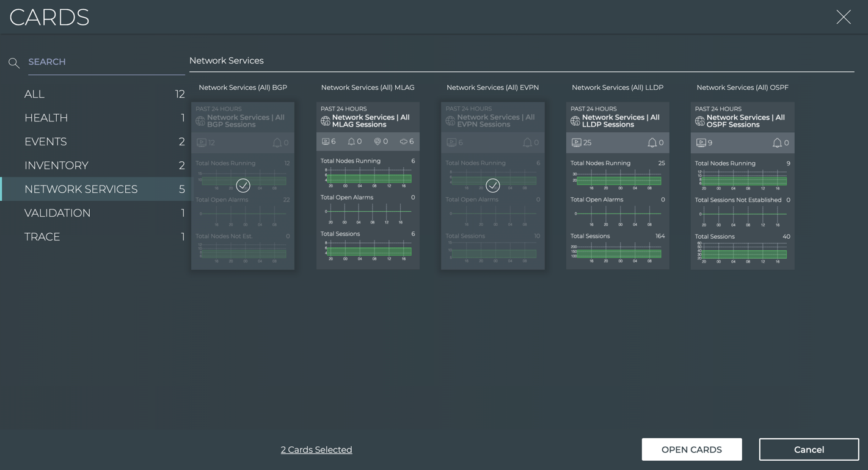The height and width of the screenshot is (470, 868).
Task: Click the alarm bell icon on OSPF card
Action: pyautogui.click(x=777, y=143)
